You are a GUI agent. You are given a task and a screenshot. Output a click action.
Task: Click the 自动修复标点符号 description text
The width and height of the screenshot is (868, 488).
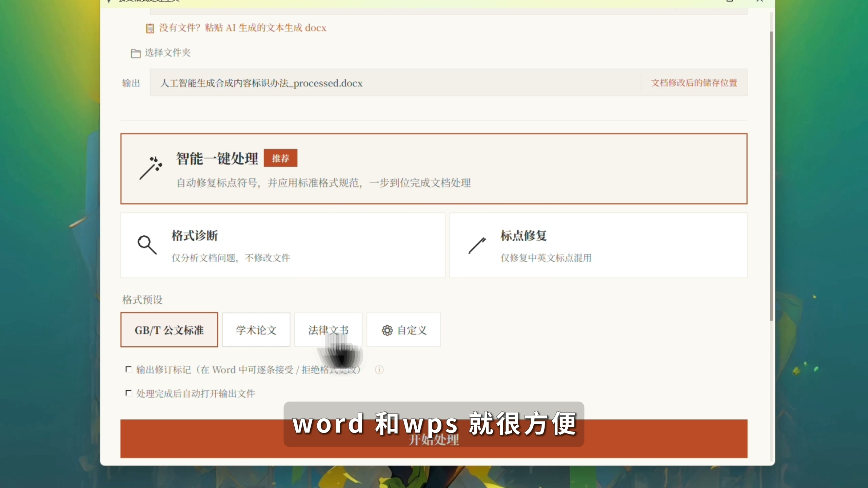[x=323, y=183]
